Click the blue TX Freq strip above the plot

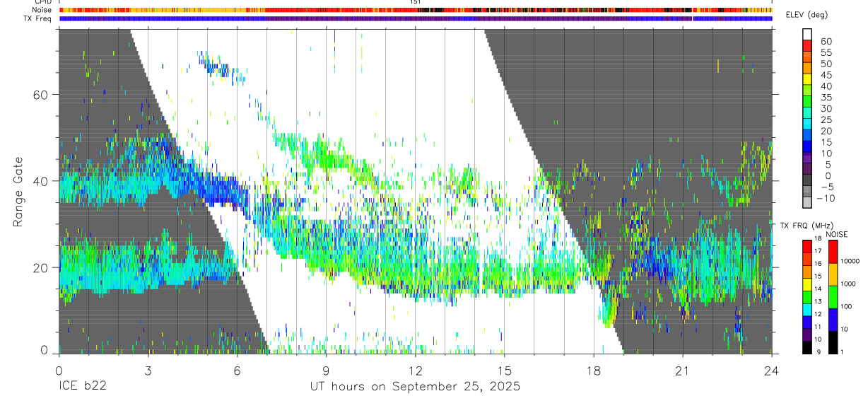(415, 18)
